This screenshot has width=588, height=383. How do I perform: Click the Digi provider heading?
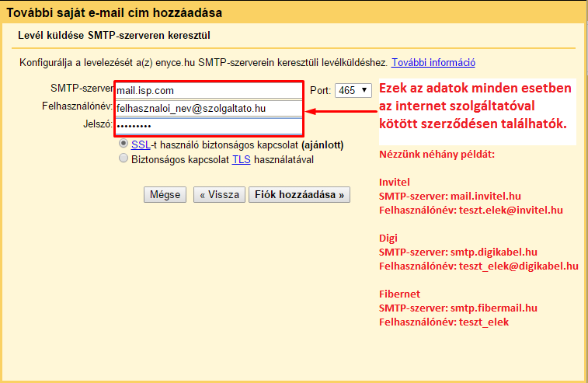[x=388, y=239]
